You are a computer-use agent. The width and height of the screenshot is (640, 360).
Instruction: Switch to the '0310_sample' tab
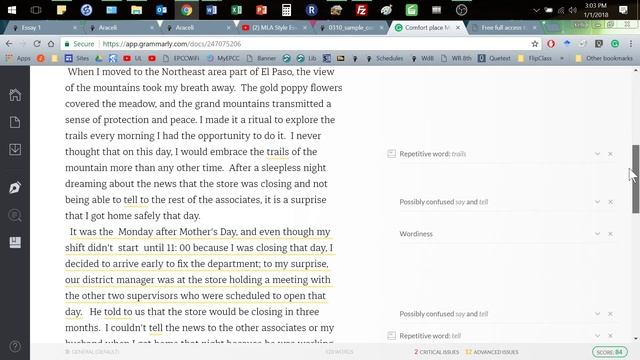pos(350,28)
